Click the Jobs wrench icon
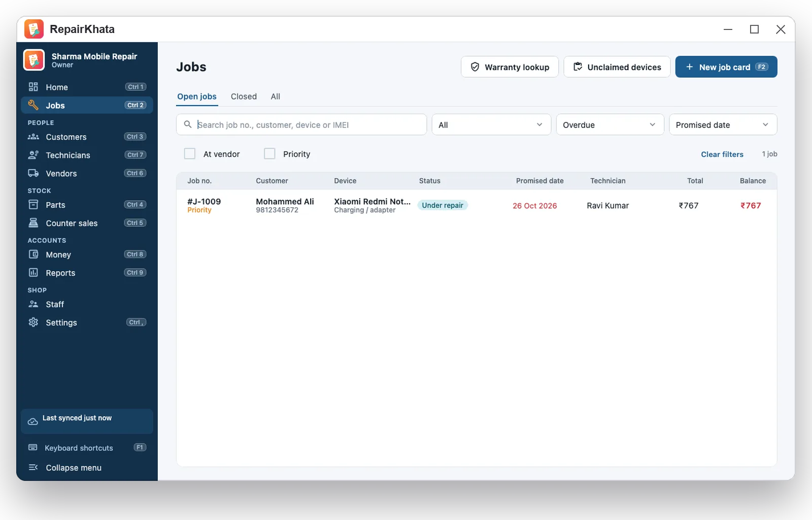 tap(33, 105)
